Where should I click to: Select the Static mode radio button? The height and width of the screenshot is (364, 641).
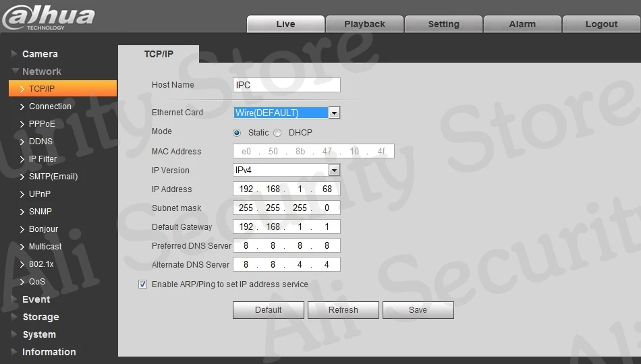click(237, 133)
